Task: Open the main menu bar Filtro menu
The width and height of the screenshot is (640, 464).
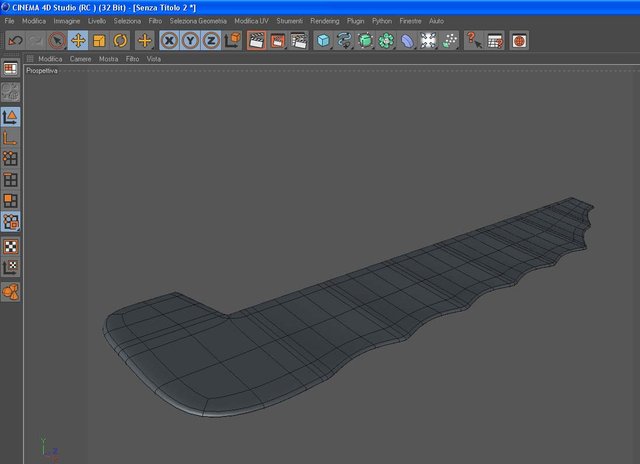Action: 155,21
